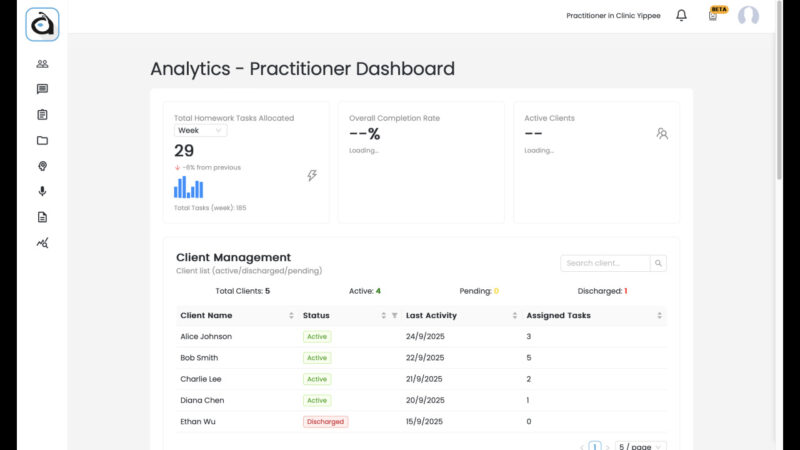Toggle sort on Assigned Tasks column
Image resolution: width=800 pixels, height=450 pixels.
point(659,316)
